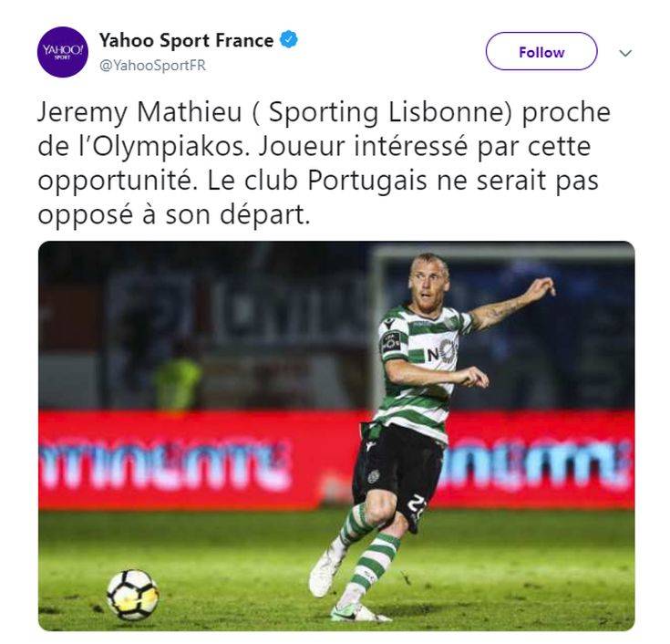The width and height of the screenshot is (670, 644).
Task: Click "opposé à son départ" final line
Action: tap(173, 215)
